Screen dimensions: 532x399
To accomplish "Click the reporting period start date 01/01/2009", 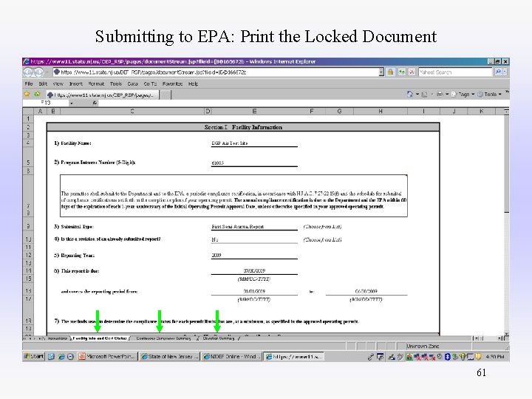I will [254, 291].
